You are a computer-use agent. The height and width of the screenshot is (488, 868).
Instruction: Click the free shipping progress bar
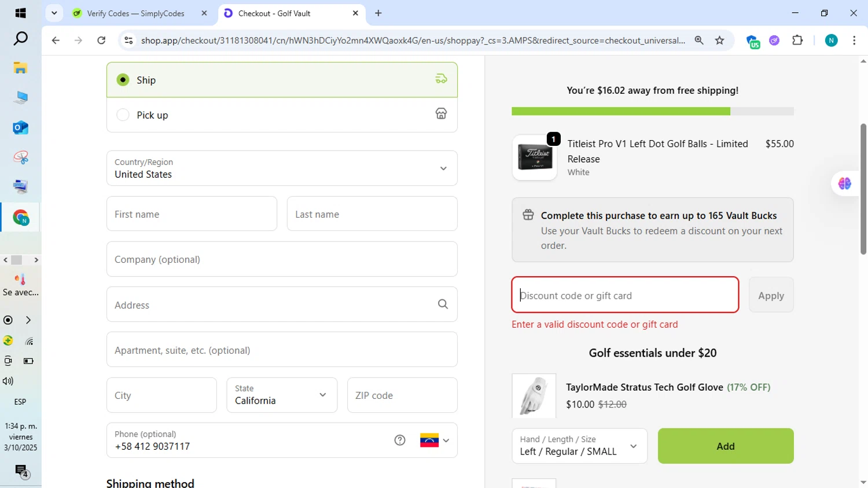(x=652, y=111)
